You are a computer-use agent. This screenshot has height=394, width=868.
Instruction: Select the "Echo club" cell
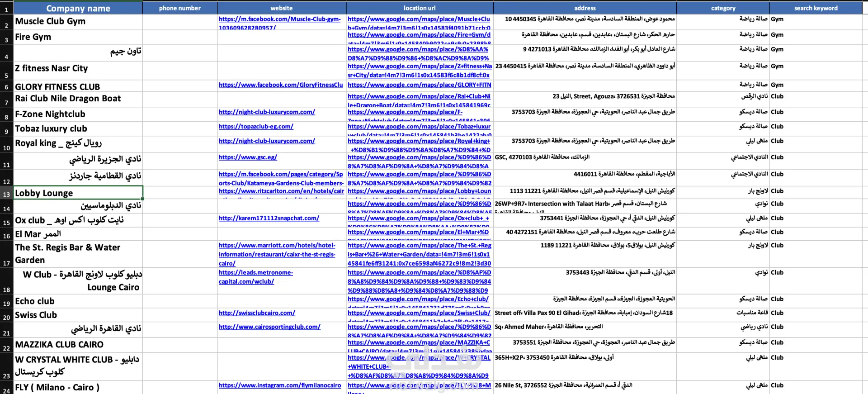pos(78,301)
